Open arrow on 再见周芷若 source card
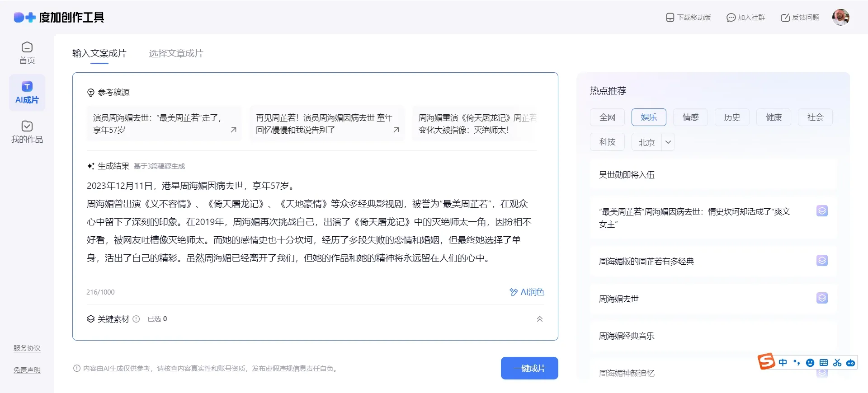 pyautogui.click(x=396, y=130)
